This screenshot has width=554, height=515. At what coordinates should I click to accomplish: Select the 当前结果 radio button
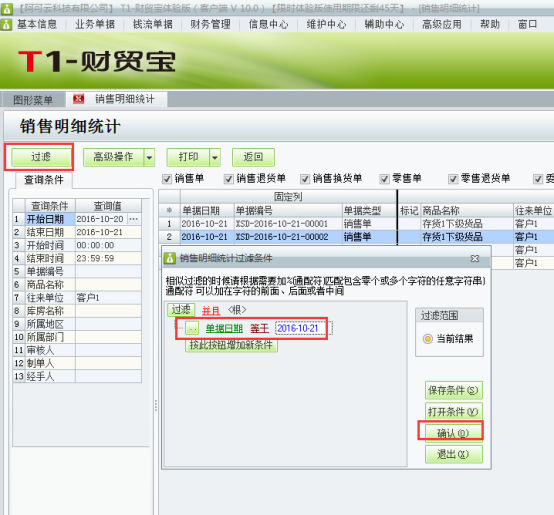(x=428, y=339)
